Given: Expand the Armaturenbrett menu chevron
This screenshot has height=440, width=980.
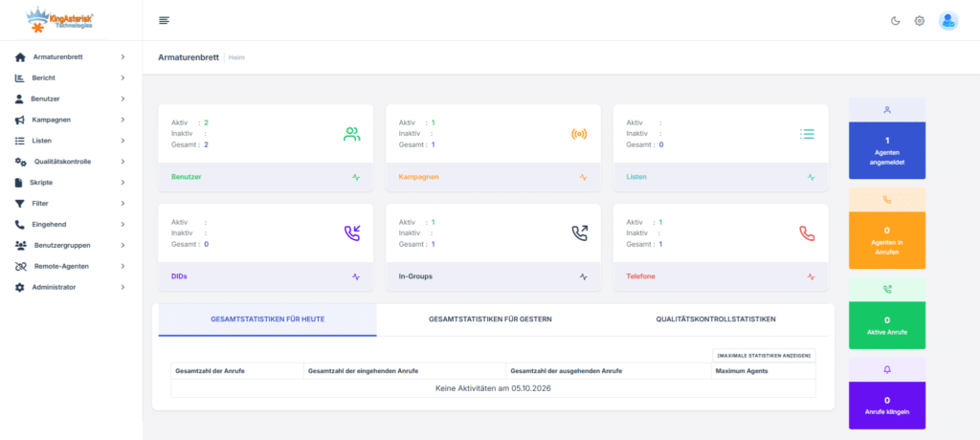Looking at the screenshot, I should coord(122,56).
